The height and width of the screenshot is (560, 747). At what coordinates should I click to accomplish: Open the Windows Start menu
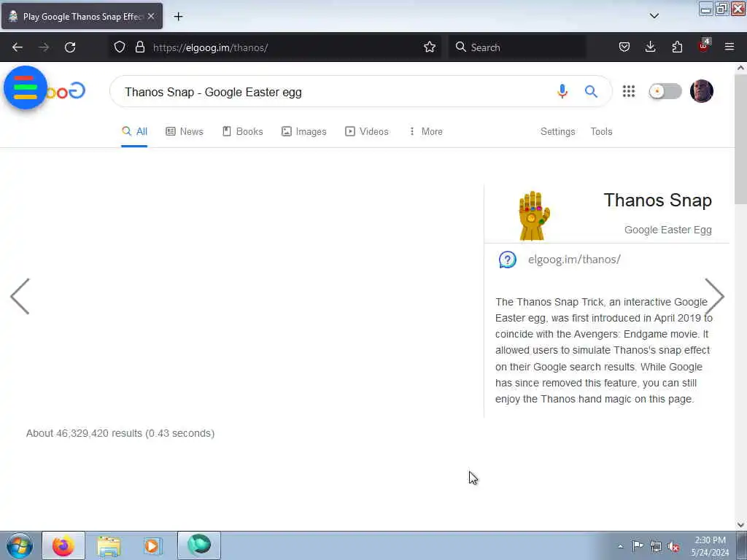(x=20, y=545)
